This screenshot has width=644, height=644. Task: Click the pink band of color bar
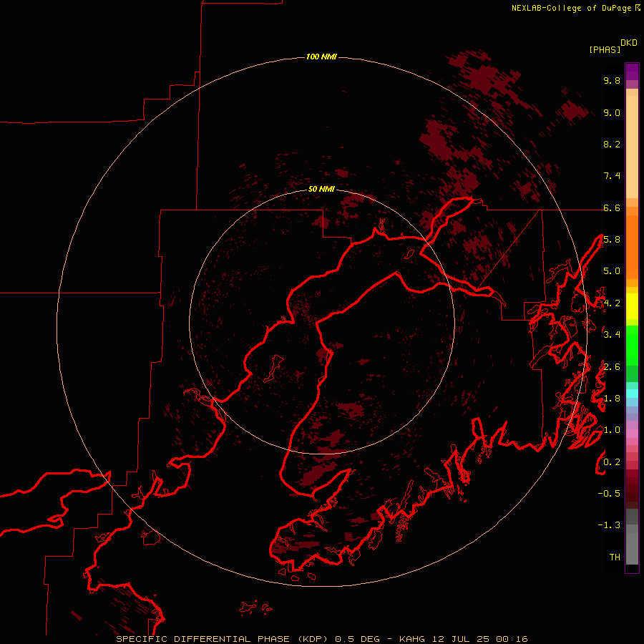pos(632,434)
